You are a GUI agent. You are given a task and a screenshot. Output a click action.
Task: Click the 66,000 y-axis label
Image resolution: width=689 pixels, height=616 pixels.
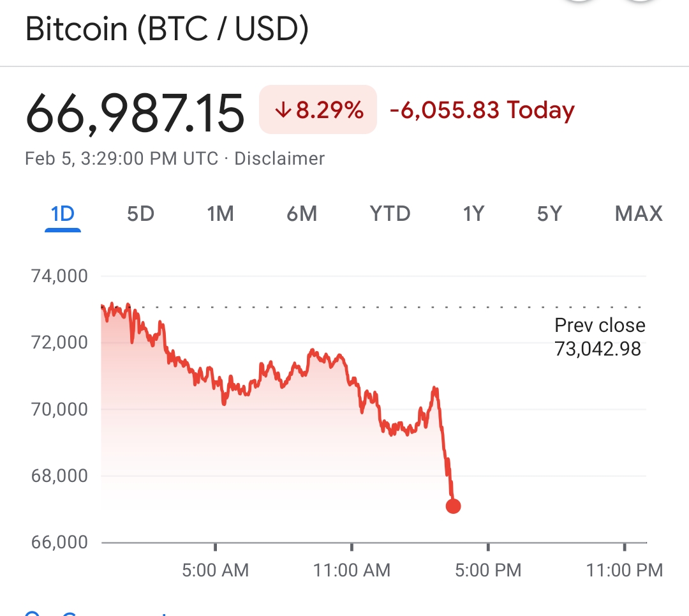tap(59, 543)
